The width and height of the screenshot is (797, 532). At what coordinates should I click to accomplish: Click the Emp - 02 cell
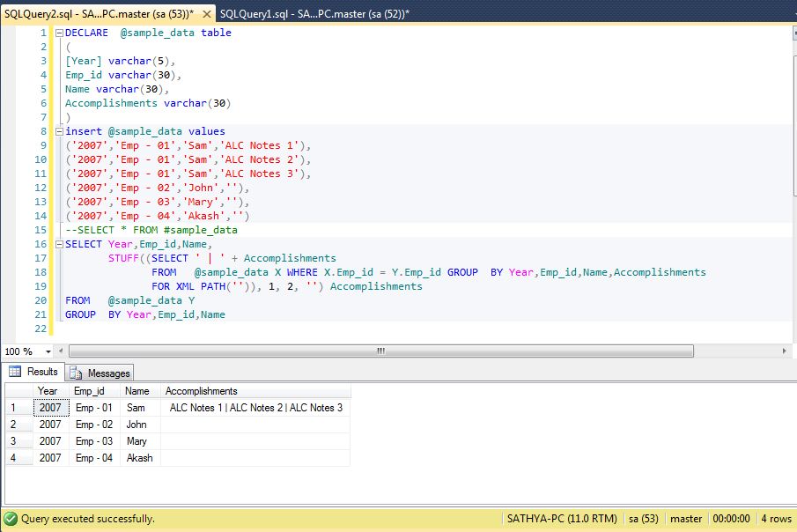pos(94,425)
